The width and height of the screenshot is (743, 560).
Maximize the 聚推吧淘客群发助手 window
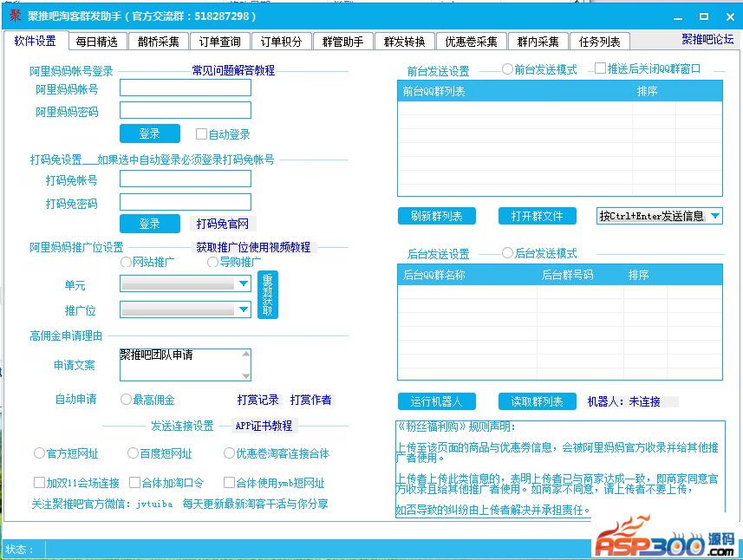pyautogui.click(x=704, y=16)
